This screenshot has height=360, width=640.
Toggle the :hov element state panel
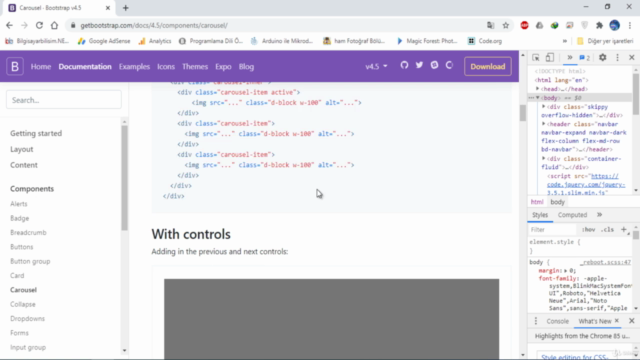click(588, 230)
